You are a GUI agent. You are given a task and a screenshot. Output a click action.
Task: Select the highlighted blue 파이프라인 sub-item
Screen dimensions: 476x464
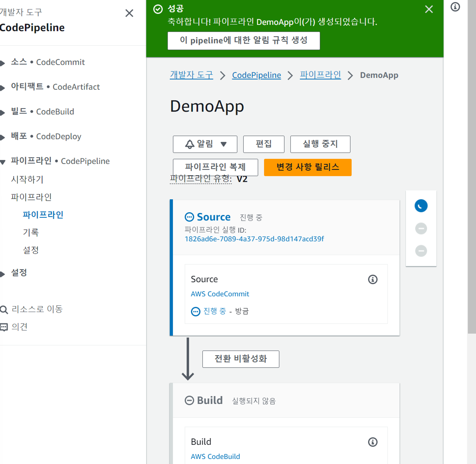[x=43, y=215]
